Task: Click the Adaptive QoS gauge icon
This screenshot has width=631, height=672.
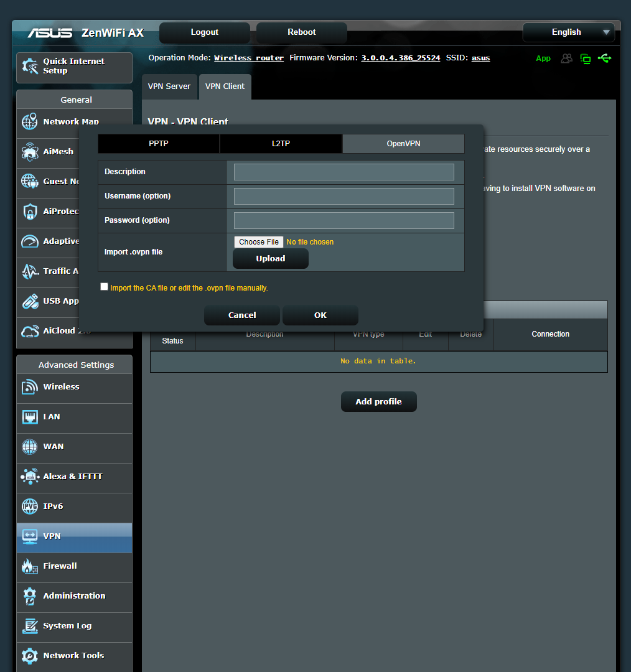Action: (30, 241)
